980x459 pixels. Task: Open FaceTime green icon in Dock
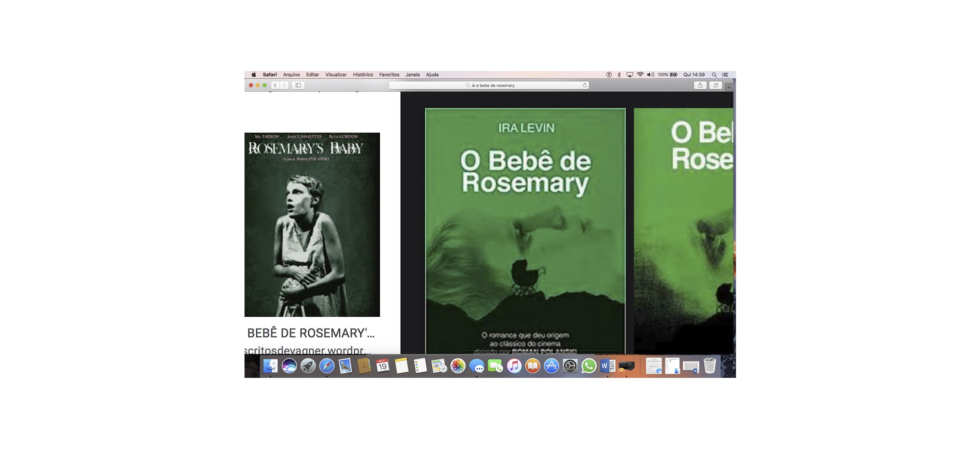coord(495,366)
